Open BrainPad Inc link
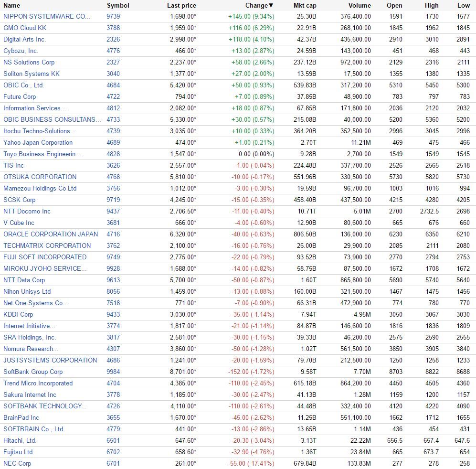The image size is (476, 469). pos(21,418)
